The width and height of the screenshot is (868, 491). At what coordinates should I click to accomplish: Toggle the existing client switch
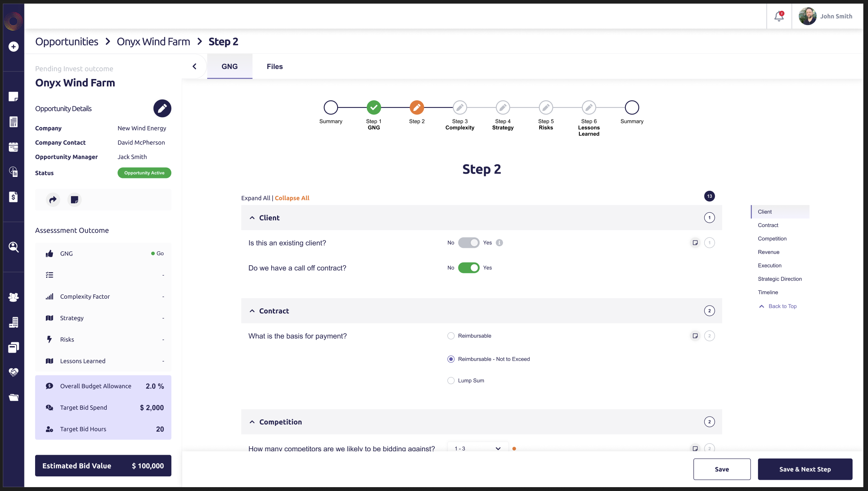(x=469, y=243)
